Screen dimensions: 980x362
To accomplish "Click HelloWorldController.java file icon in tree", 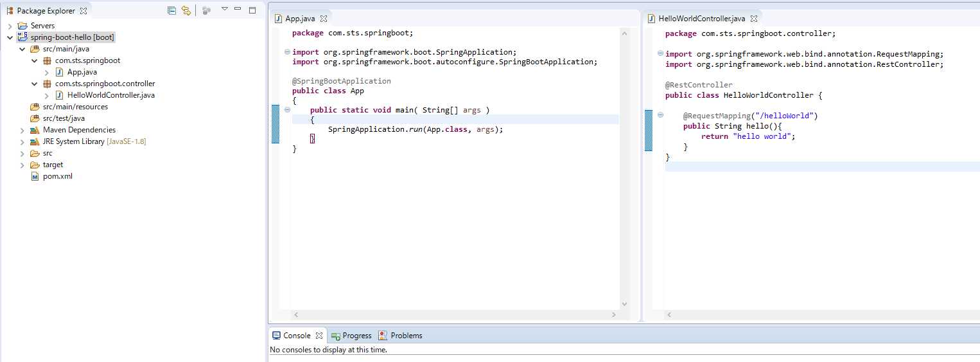I will [59, 95].
